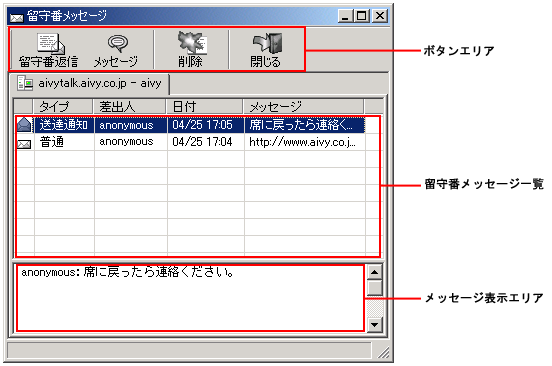Image resolution: width=552 pixels, height=366 pixels.
Task: Sort by 日付 column header
Action: (x=205, y=106)
